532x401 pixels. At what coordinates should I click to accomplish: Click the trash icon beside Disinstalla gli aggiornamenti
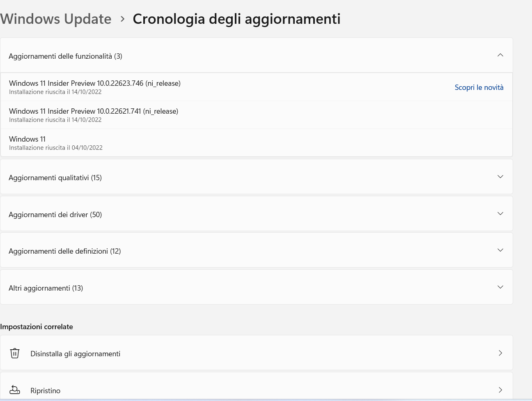[x=15, y=353]
